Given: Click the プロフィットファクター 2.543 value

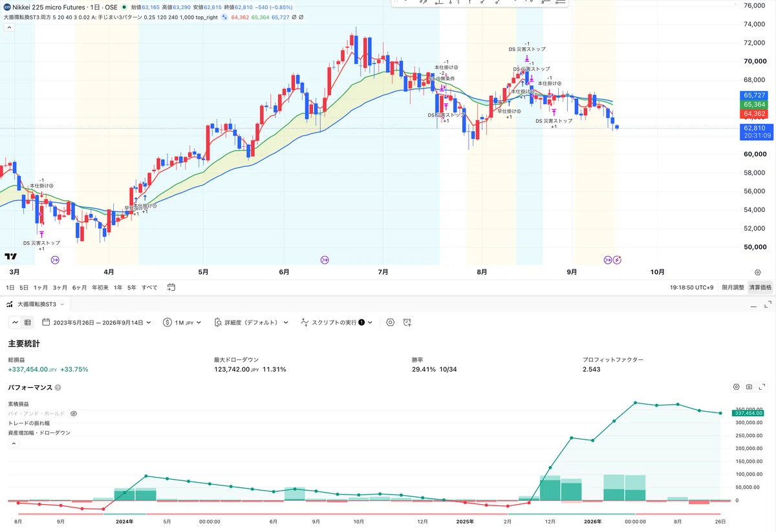Looking at the screenshot, I should pos(592,369).
